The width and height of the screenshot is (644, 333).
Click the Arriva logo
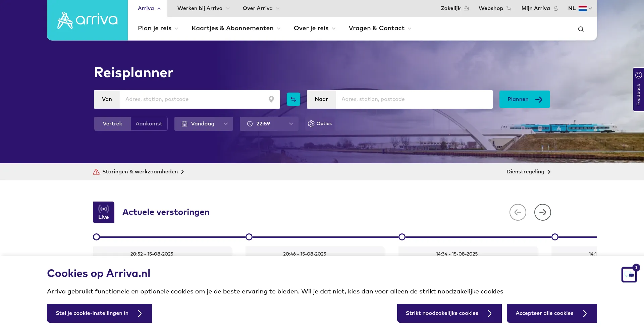coord(88,20)
